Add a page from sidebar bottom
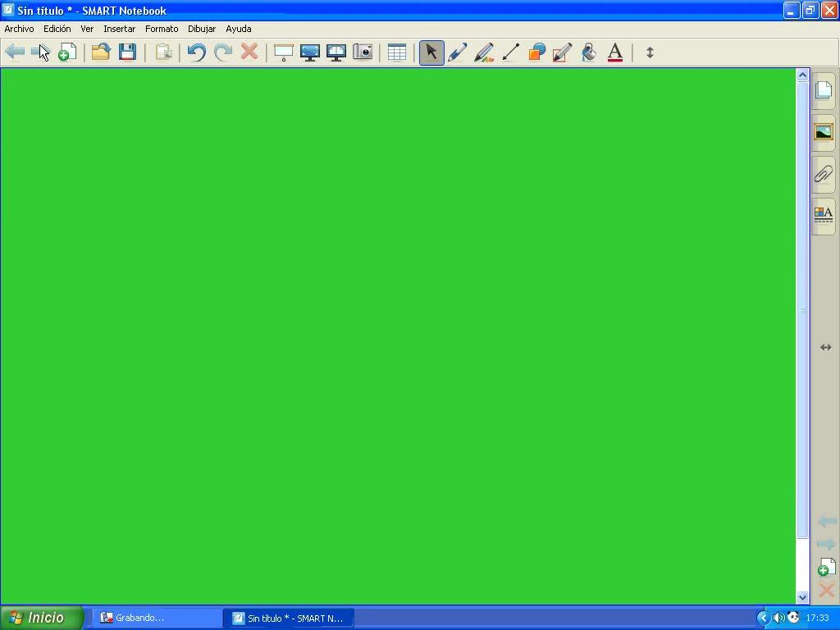This screenshot has height=630, width=840. pyautogui.click(x=827, y=568)
